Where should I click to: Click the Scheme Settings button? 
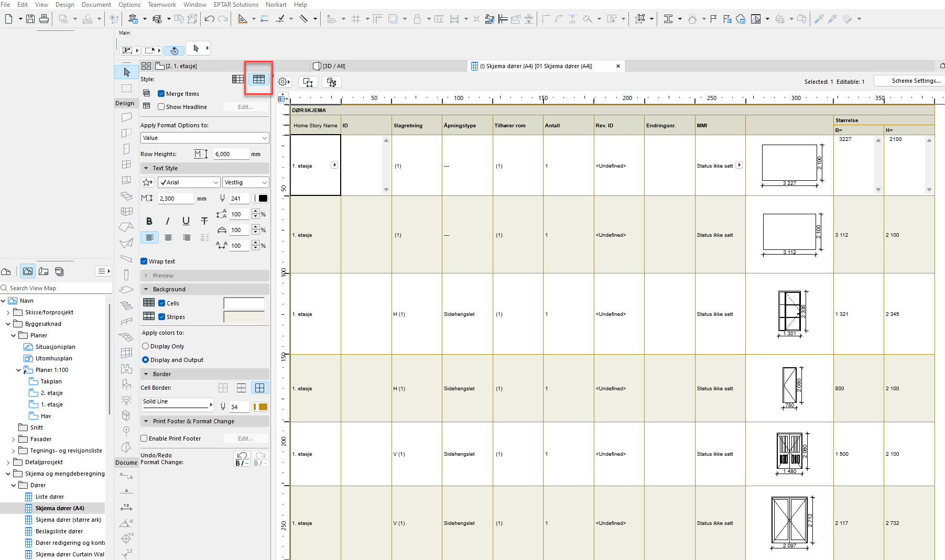[x=916, y=81]
